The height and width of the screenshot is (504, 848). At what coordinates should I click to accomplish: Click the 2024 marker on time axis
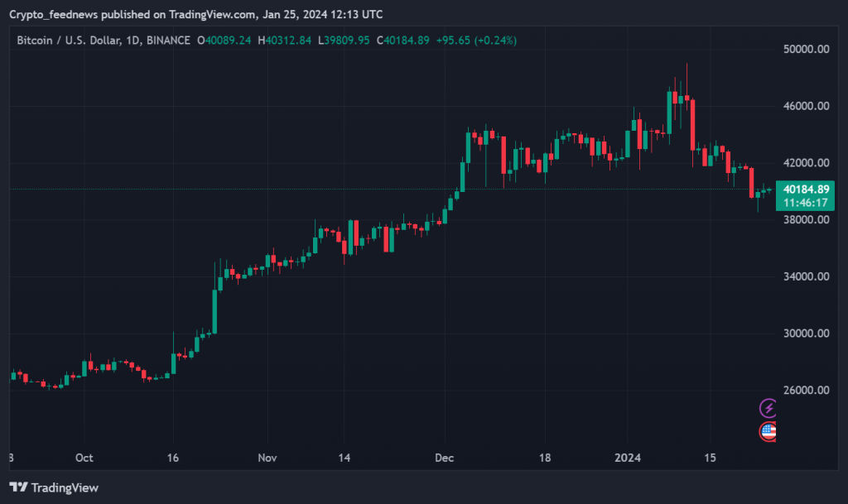(x=626, y=457)
